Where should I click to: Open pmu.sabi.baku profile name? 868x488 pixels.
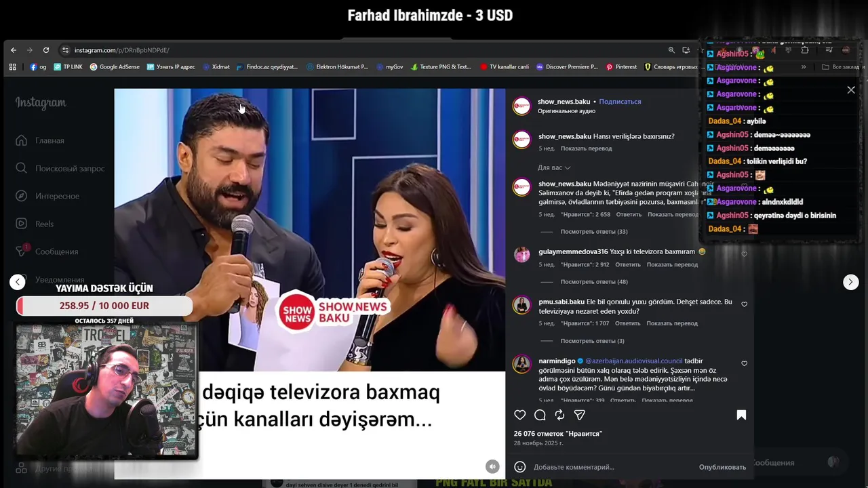561,302
